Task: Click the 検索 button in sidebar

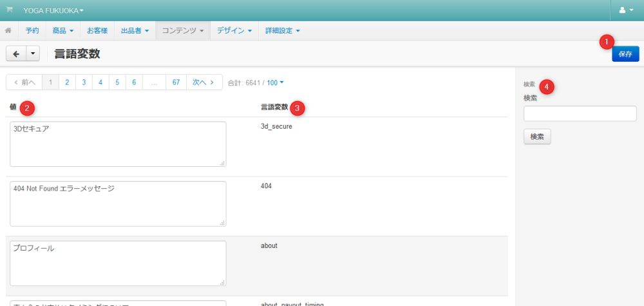Action: pos(537,137)
